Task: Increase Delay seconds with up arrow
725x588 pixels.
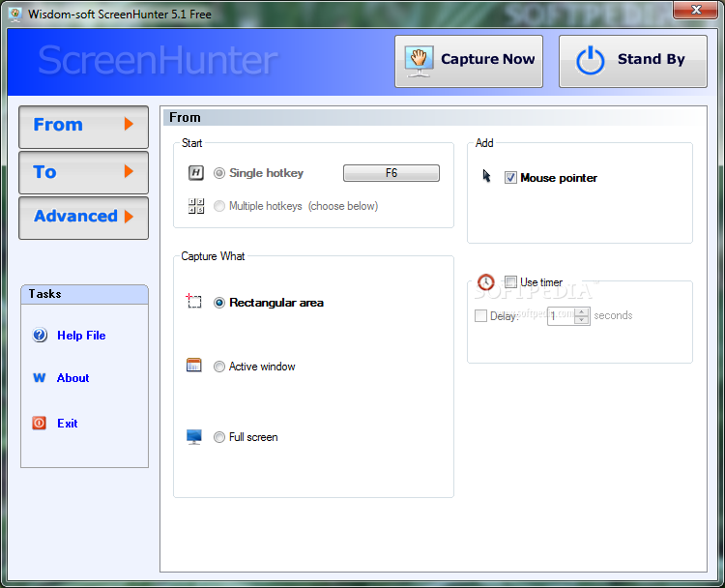Action: 582,311
